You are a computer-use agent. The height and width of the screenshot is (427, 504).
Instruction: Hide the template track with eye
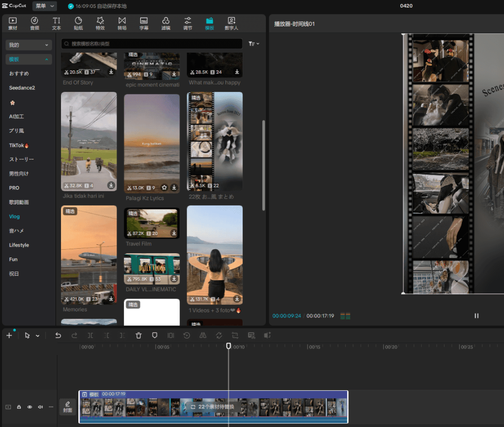30,407
